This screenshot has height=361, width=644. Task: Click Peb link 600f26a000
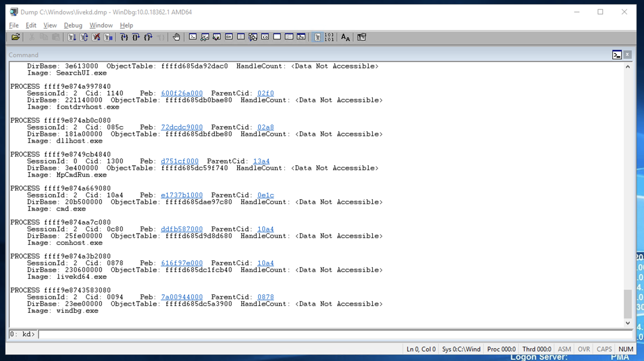(x=182, y=93)
